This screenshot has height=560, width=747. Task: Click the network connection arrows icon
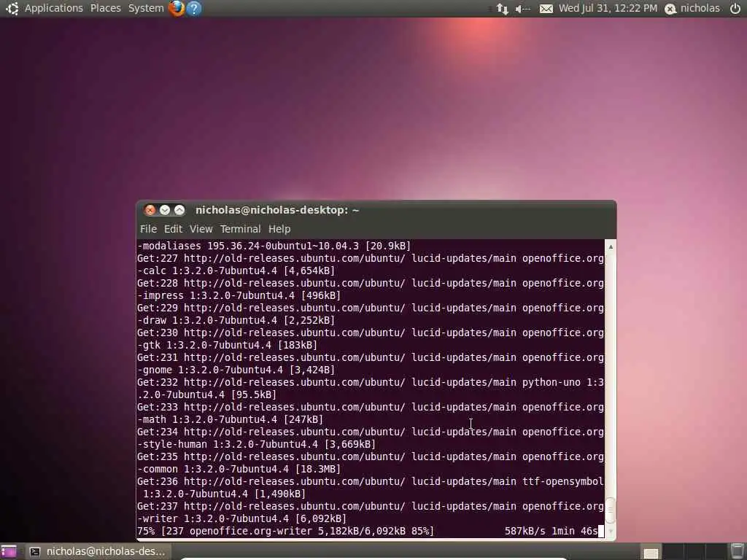(502, 9)
